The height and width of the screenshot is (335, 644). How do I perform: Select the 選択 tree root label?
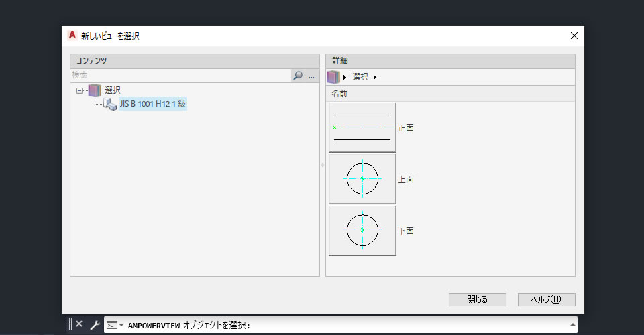click(113, 90)
